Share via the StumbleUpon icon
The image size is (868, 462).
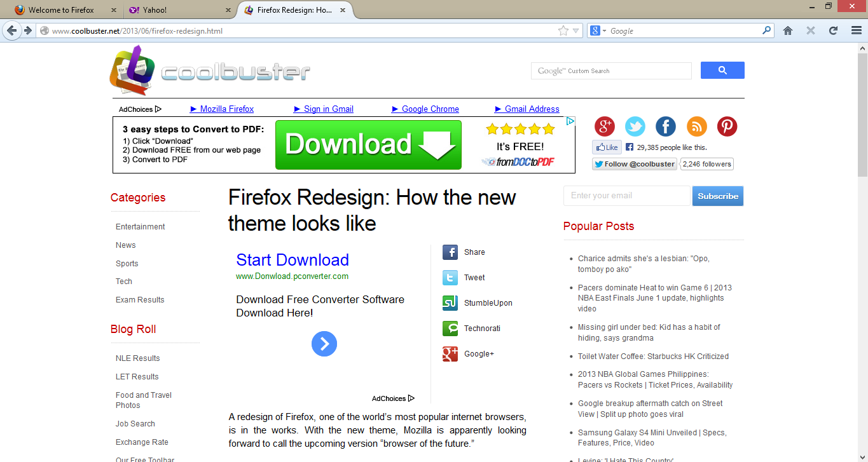click(450, 303)
